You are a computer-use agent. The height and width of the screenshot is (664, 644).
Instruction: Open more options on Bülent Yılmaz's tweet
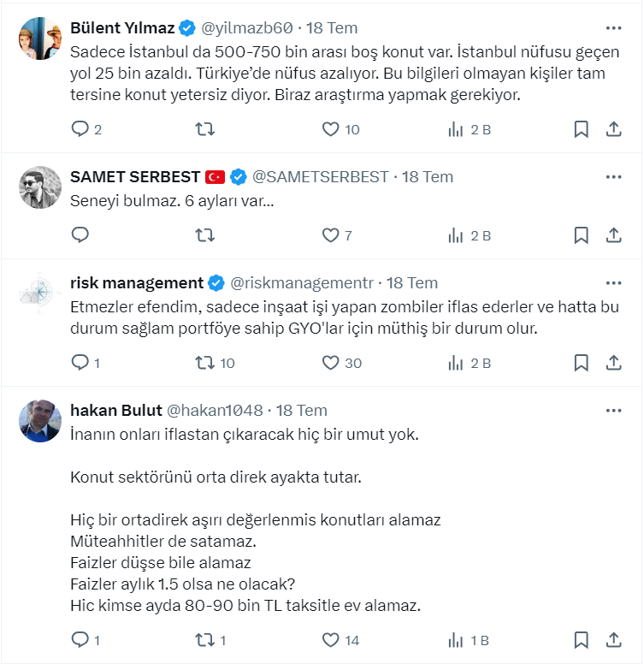[x=613, y=28]
